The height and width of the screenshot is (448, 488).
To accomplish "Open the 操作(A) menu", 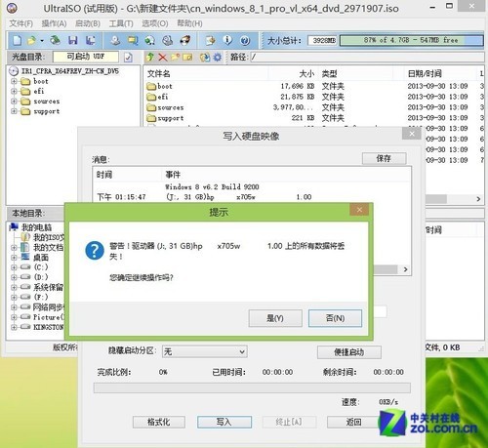I will click(54, 23).
